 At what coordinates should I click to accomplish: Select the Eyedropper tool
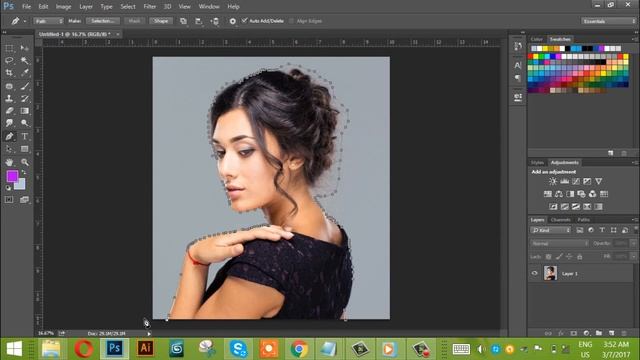tap(24, 73)
